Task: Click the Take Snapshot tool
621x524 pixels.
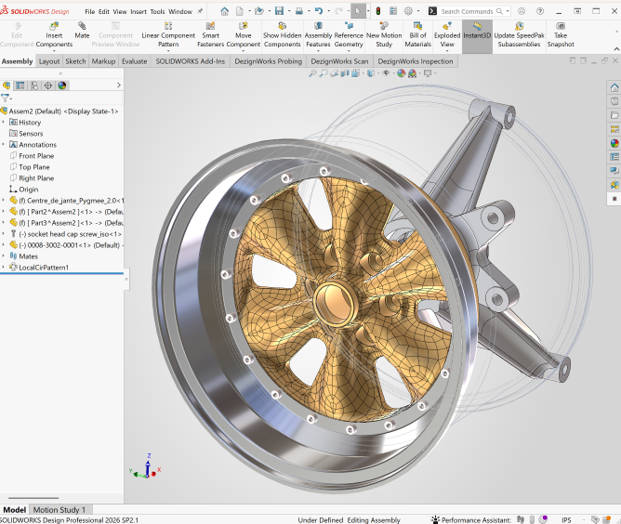Action: click(560, 35)
